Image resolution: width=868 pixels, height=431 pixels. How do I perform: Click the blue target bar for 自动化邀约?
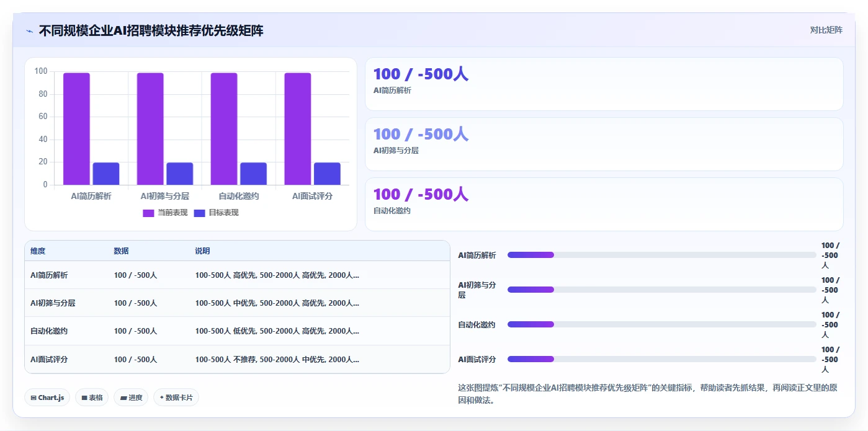pos(254,174)
